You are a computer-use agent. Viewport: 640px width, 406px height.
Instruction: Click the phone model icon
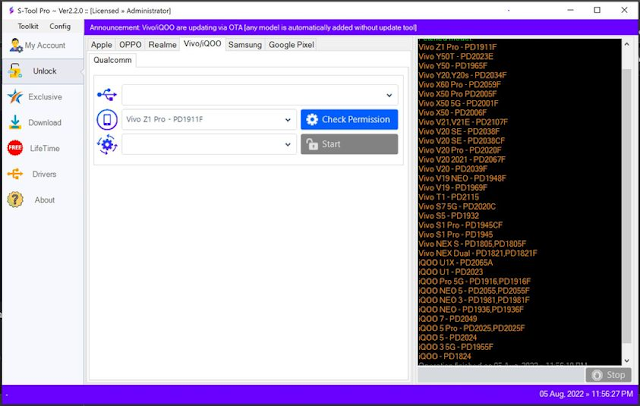(x=107, y=120)
